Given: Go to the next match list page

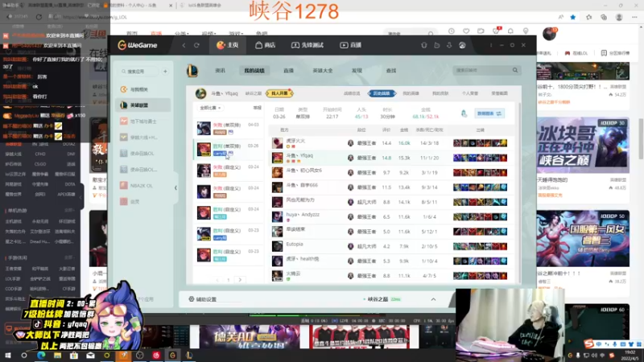Looking at the screenshot, I should 240,280.
